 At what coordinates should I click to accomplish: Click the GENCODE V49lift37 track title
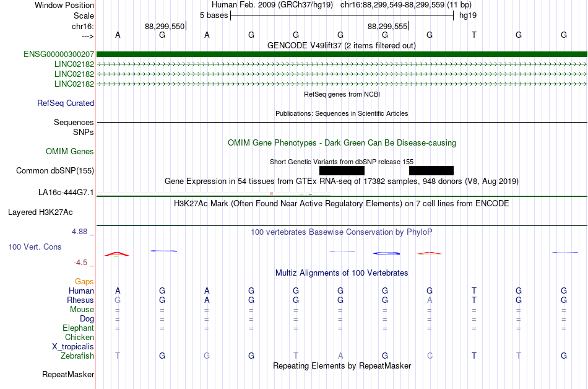(x=341, y=46)
